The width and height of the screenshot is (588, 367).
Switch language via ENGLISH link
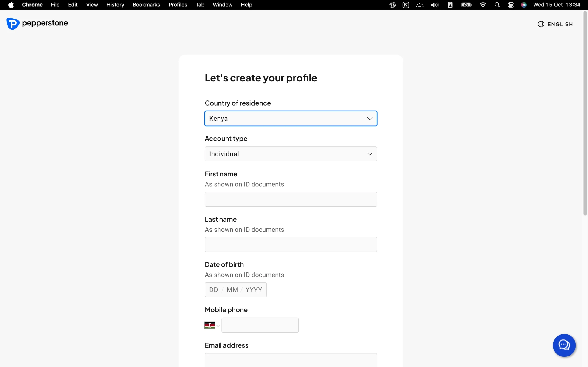click(x=560, y=24)
